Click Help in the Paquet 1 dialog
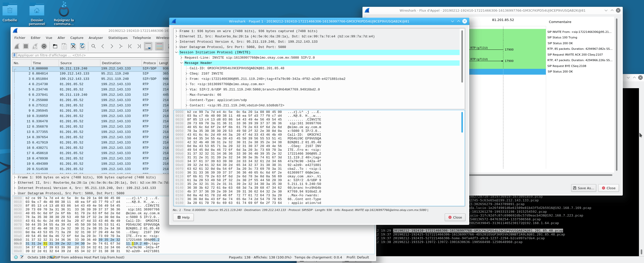The width and height of the screenshot is (644, 263). pyautogui.click(x=183, y=217)
